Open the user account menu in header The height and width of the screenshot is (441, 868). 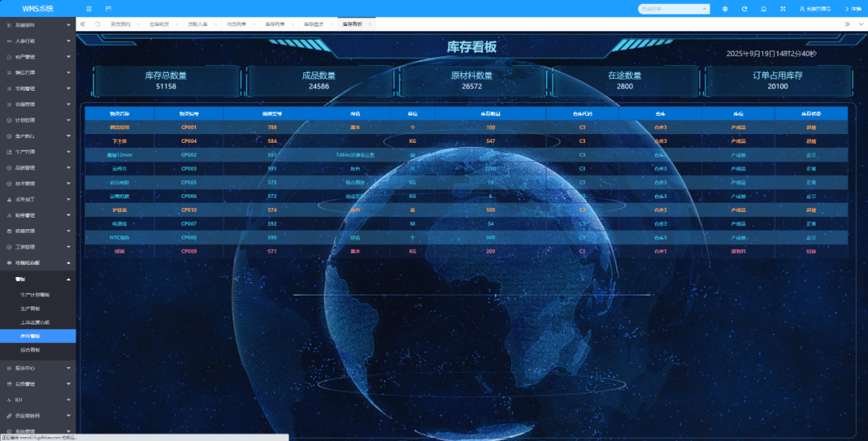point(815,9)
